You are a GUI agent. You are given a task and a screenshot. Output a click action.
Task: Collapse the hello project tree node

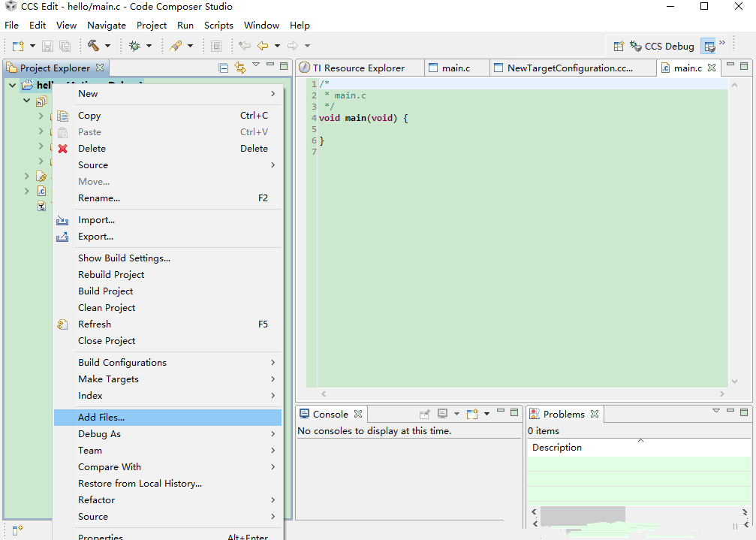click(x=13, y=86)
